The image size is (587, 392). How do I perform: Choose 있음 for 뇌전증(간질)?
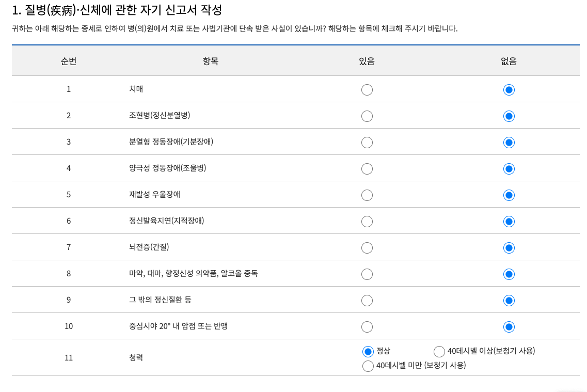367,247
